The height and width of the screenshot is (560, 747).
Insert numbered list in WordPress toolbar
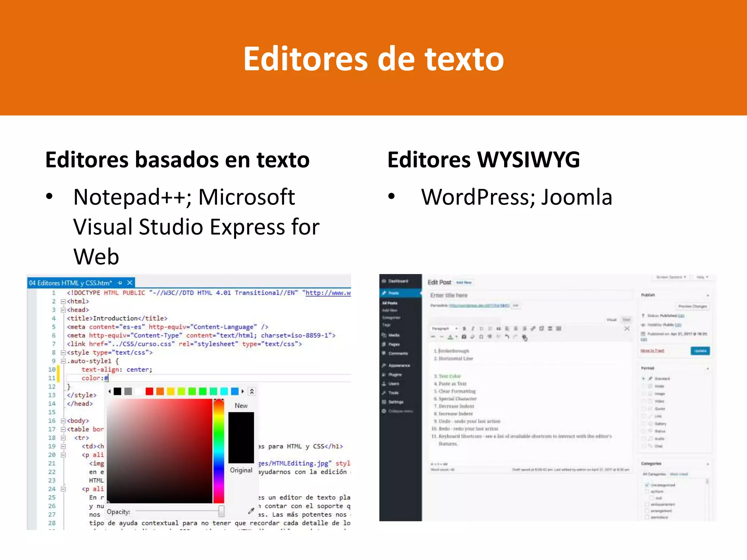[490, 328]
